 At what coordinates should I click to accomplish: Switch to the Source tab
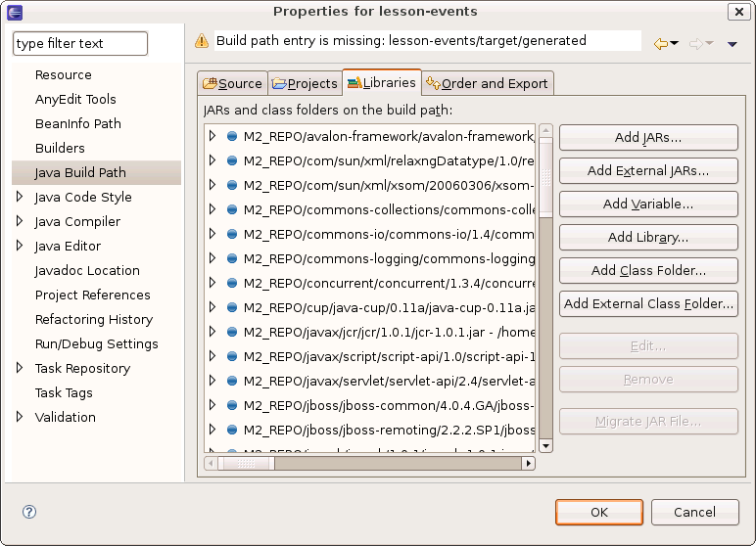(232, 83)
